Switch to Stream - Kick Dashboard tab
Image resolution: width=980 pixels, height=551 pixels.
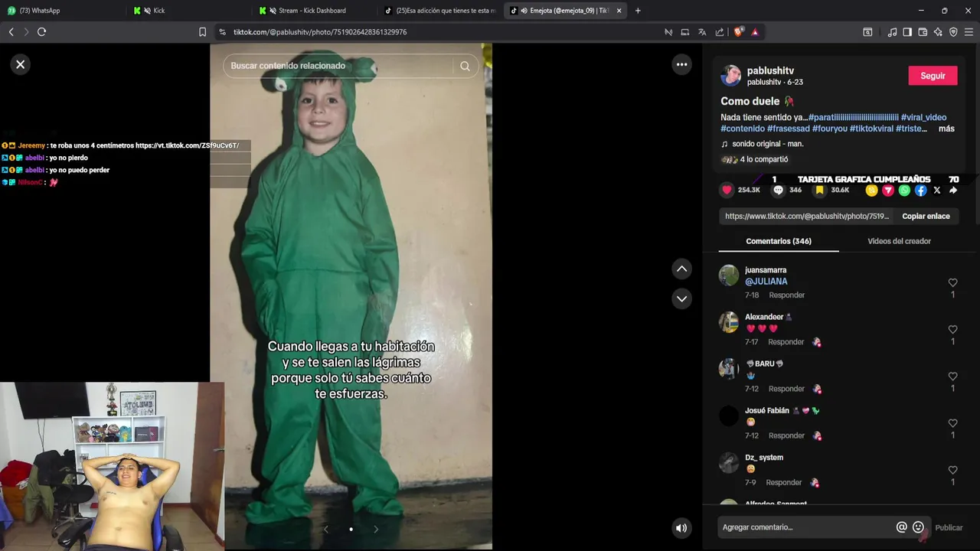pyautogui.click(x=314, y=11)
